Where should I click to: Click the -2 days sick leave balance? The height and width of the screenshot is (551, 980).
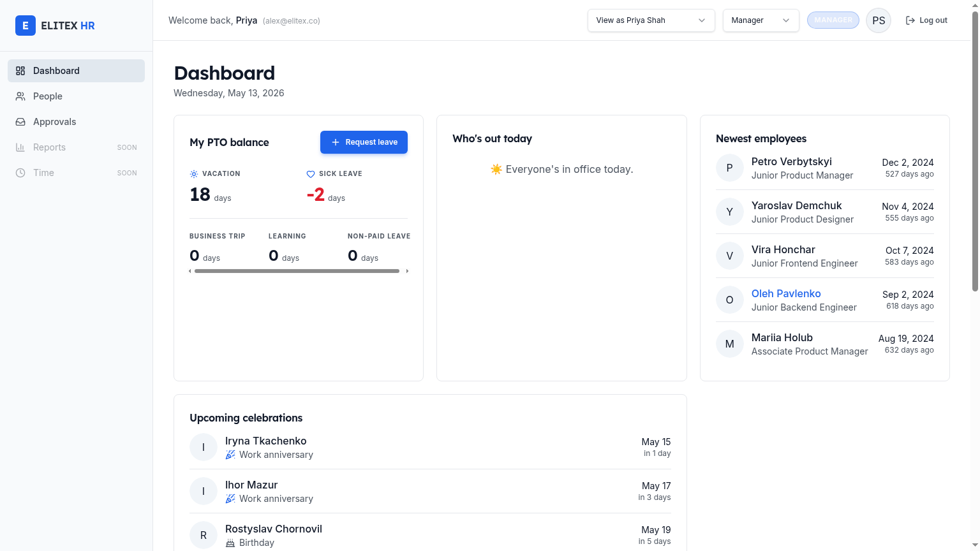pyautogui.click(x=326, y=195)
